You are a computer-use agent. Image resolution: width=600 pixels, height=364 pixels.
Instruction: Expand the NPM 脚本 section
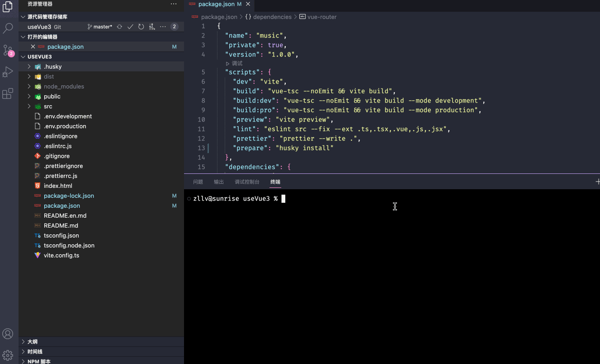(x=101, y=361)
